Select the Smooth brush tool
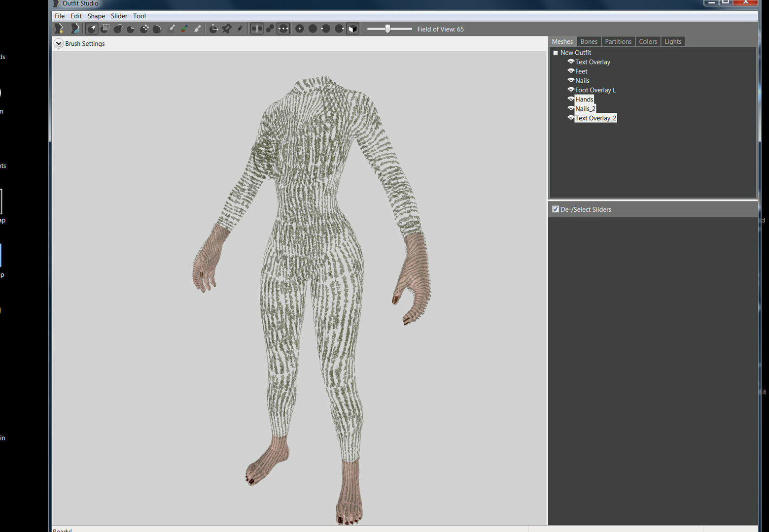Screen dimensions: 769x532 157,29
